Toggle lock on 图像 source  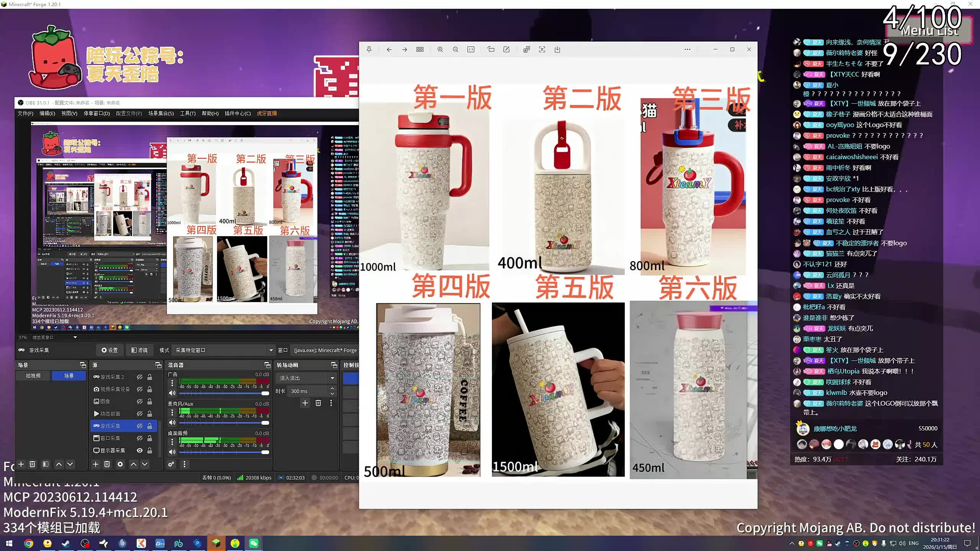pyautogui.click(x=150, y=401)
